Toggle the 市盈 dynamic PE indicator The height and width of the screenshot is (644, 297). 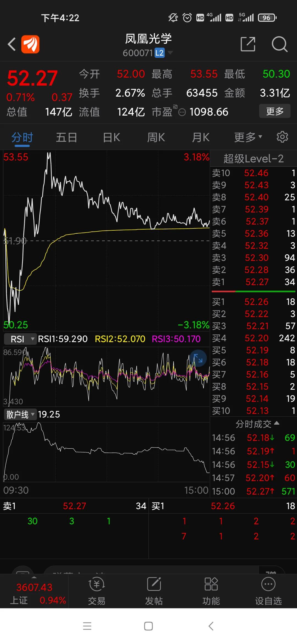coord(182,112)
